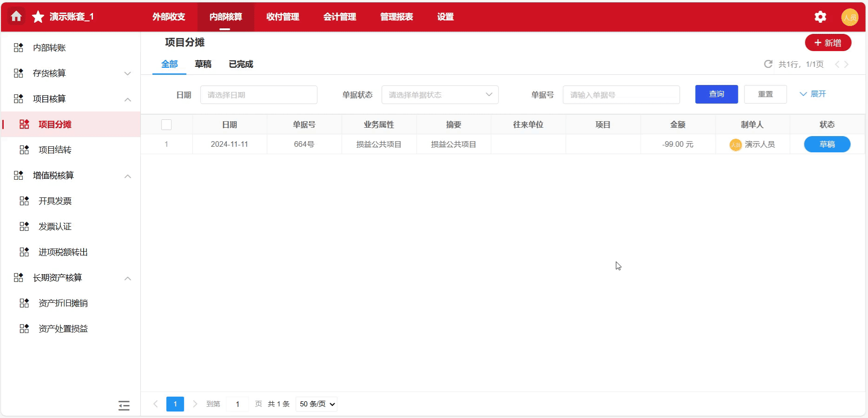Click the 新增 button

click(828, 42)
